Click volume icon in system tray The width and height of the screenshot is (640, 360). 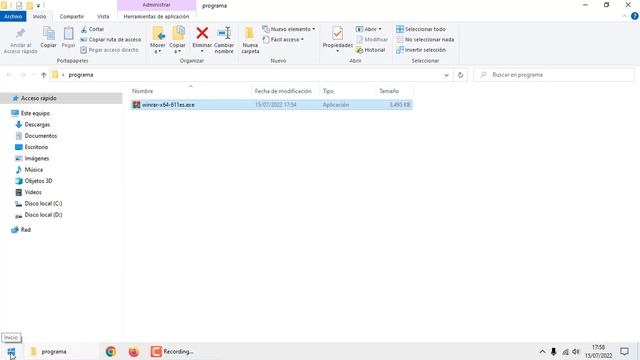pyautogui.click(x=576, y=351)
